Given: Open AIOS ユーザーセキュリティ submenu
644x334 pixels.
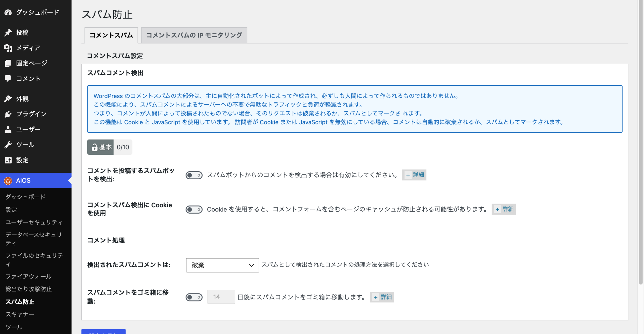Looking at the screenshot, I should [x=34, y=222].
